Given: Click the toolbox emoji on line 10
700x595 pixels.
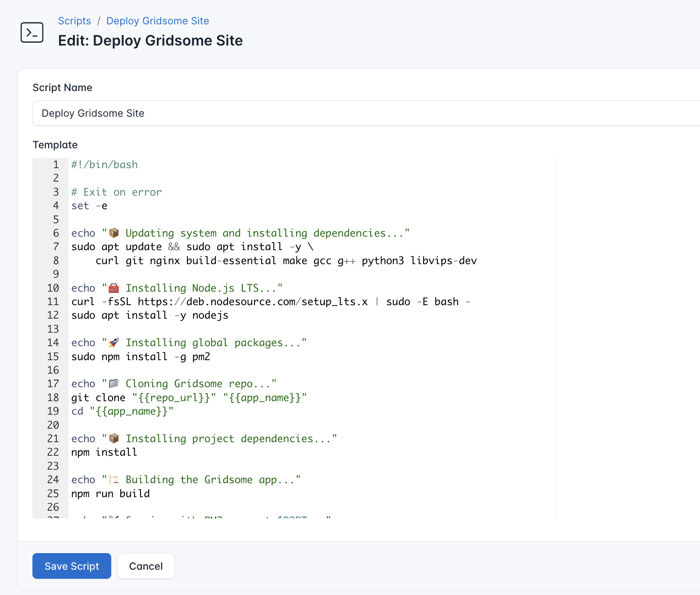Looking at the screenshot, I should (x=114, y=288).
